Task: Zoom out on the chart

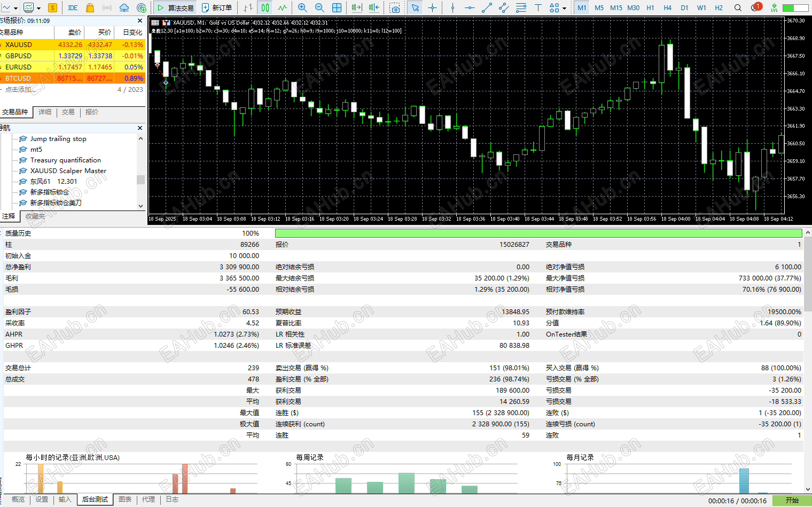Action: coord(319,7)
